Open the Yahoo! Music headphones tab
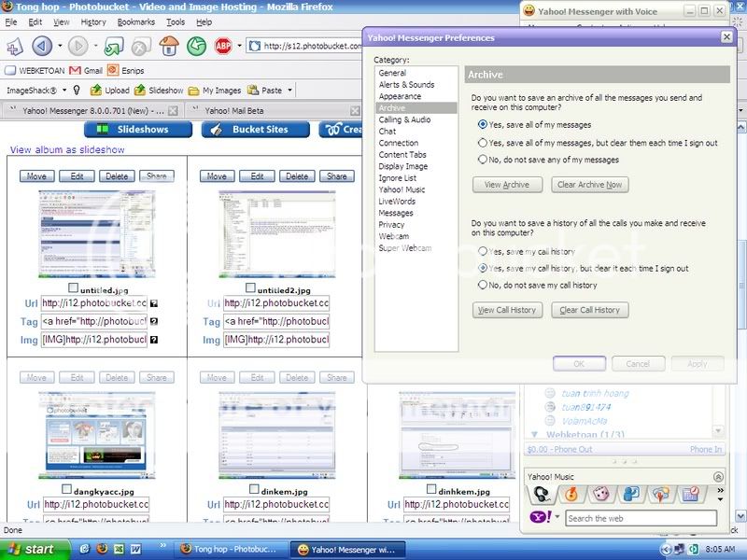This screenshot has height=560, width=747. click(541, 495)
